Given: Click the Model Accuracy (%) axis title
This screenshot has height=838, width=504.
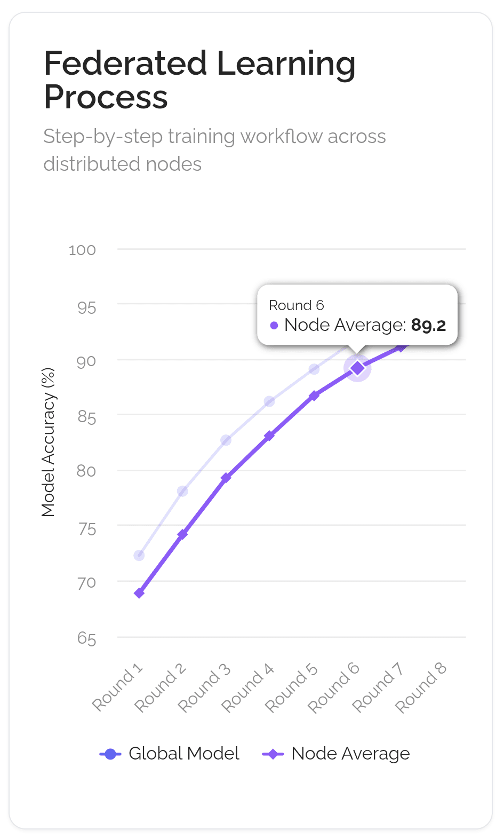Looking at the screenshot, I should click(x=49, y=442).
